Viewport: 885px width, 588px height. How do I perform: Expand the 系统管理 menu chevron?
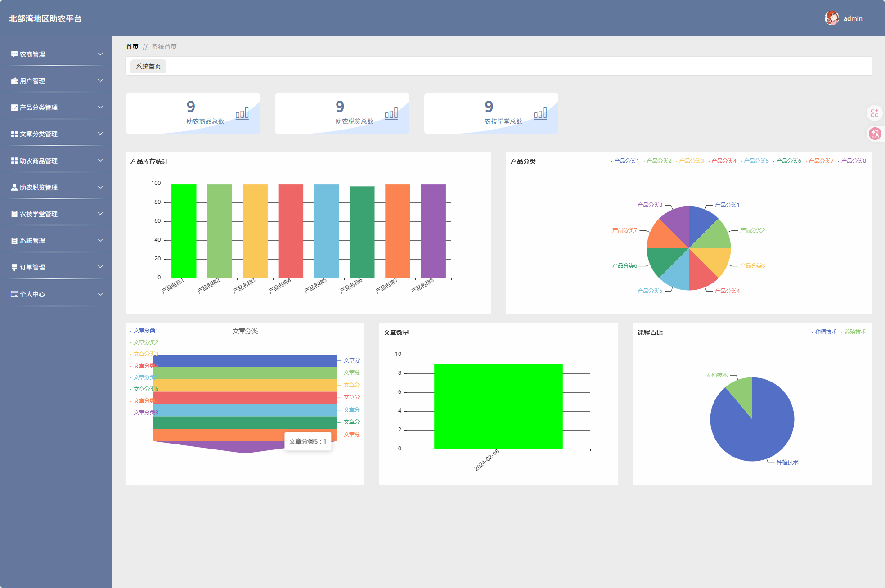tap(100, 240)
